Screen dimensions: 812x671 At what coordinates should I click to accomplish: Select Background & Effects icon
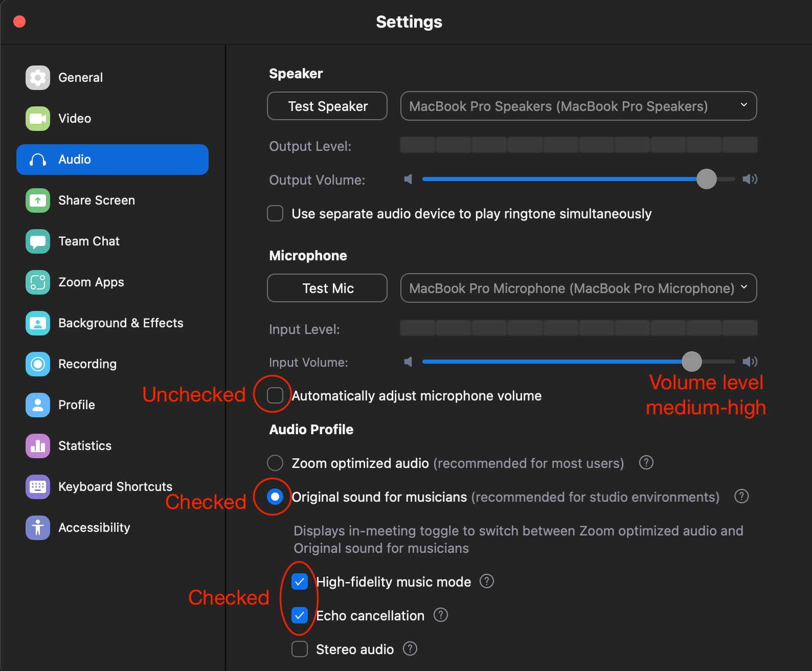(37, 323)
